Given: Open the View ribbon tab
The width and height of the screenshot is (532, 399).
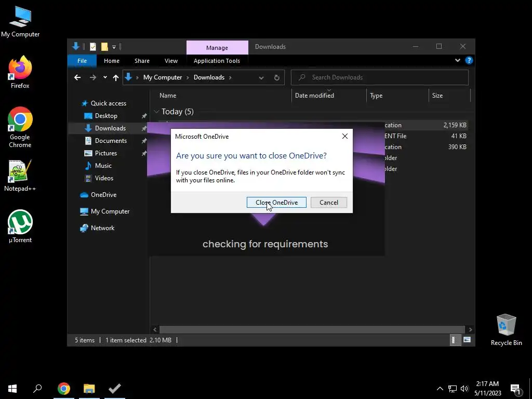Looking at the screenshot, I should tap(171, 61).
